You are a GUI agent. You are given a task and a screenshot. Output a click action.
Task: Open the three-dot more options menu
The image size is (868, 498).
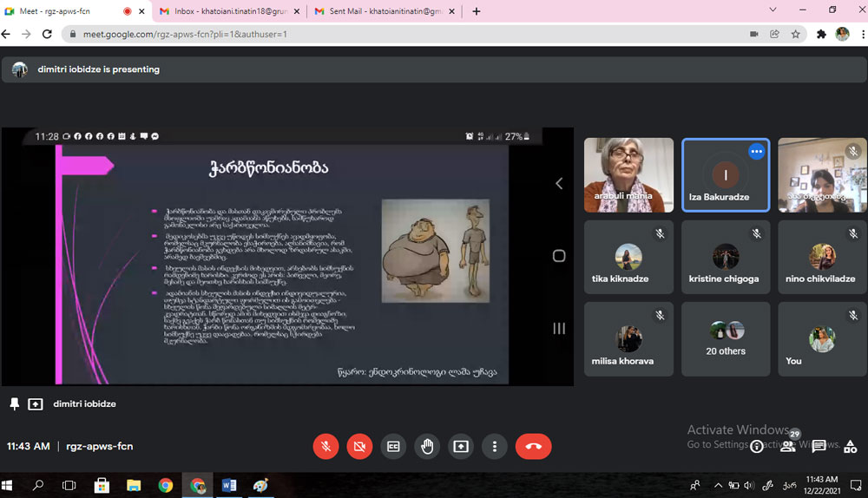tap(494, 446)
